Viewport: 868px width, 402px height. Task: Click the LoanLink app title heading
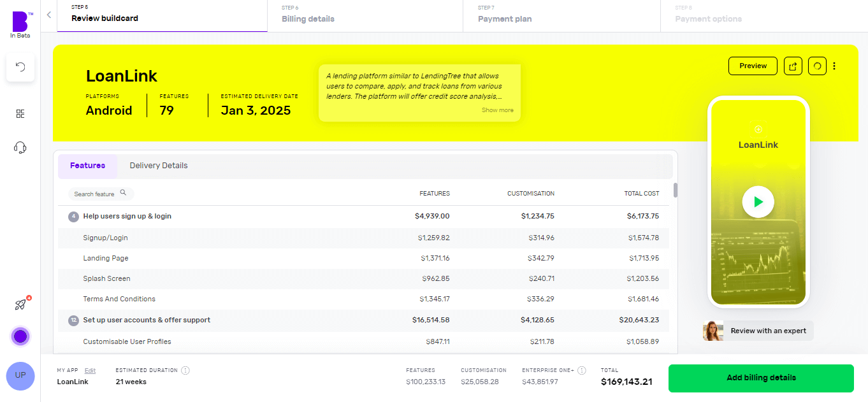(122, 76)
